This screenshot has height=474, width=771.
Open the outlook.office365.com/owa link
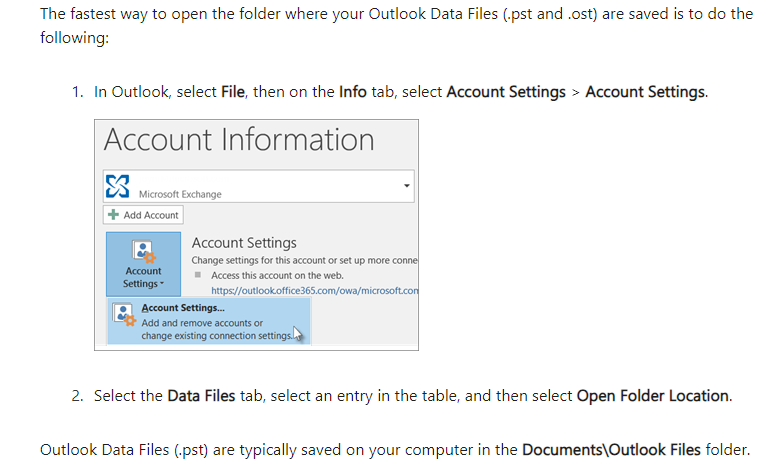click(x=315, y=291)
